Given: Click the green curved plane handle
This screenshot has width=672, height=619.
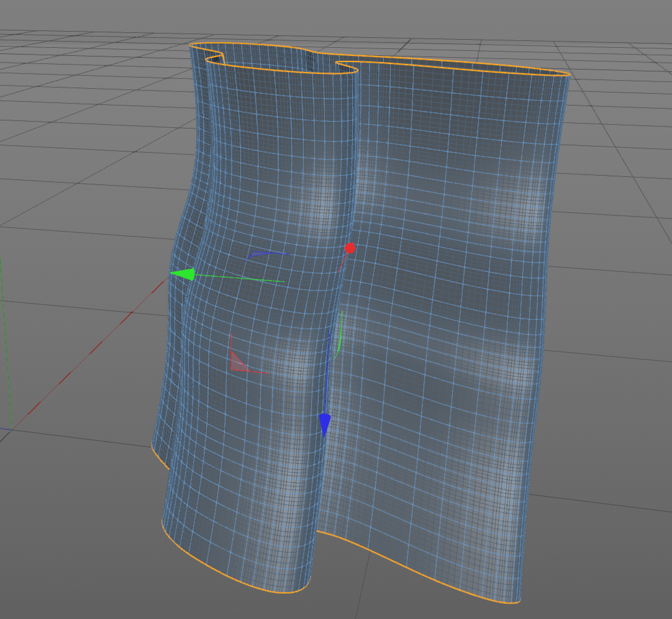Looking at the screenshot, I should pos(339,335).
